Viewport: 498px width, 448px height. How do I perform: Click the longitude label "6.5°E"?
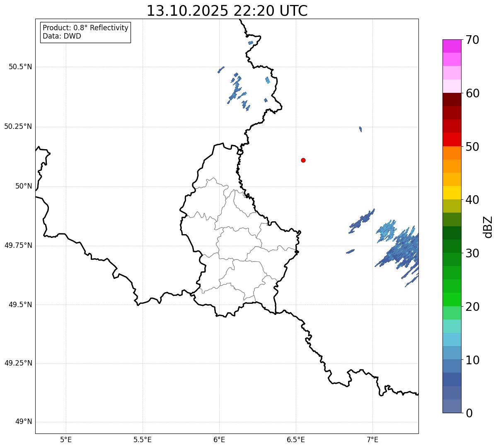click(296, 439)
